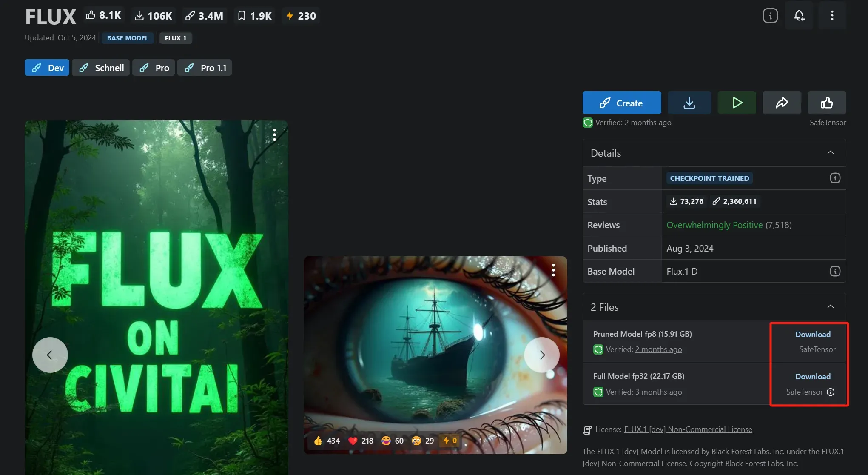Click the Aug 3, 2024 published date

[x=690, y=248]
